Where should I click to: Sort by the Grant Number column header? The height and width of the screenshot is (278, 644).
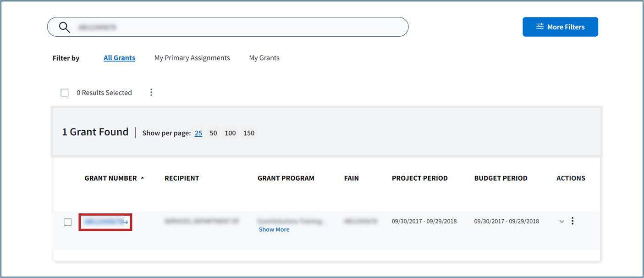(110, 178)
